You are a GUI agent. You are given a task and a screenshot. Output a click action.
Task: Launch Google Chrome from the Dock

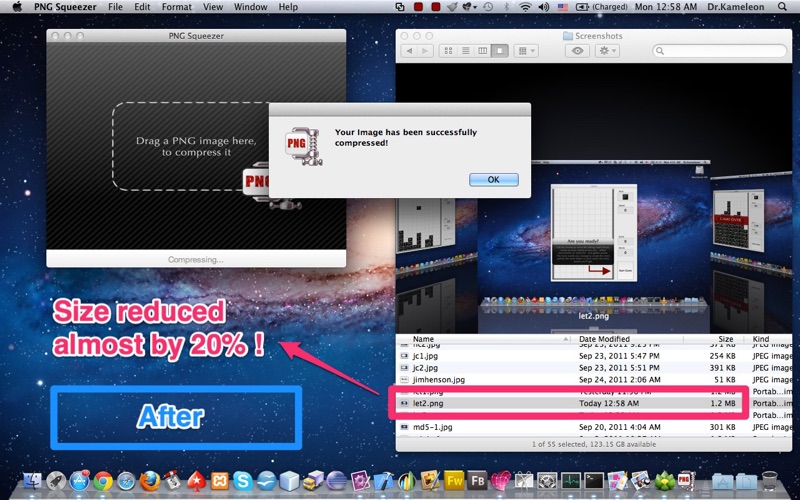pos(103,480)
